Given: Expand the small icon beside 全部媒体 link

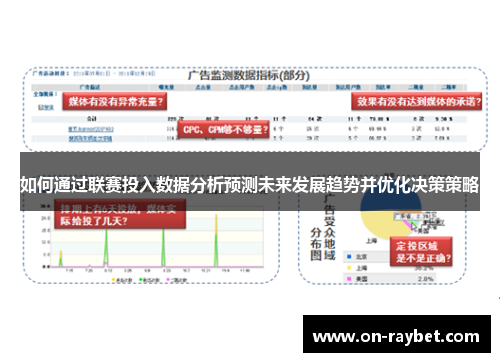Looking at the screenshot, I should tap(40, 107).
